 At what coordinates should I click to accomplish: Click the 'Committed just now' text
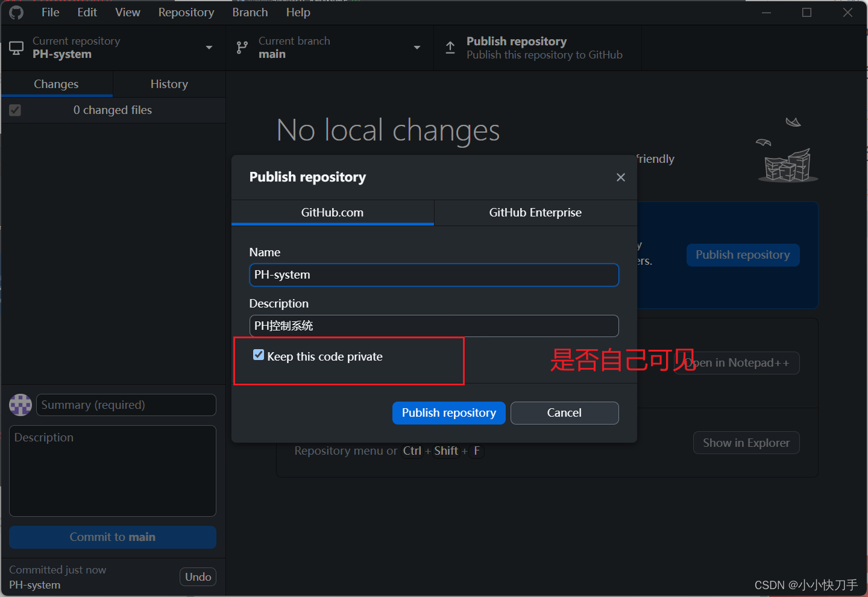coord(58,570)
